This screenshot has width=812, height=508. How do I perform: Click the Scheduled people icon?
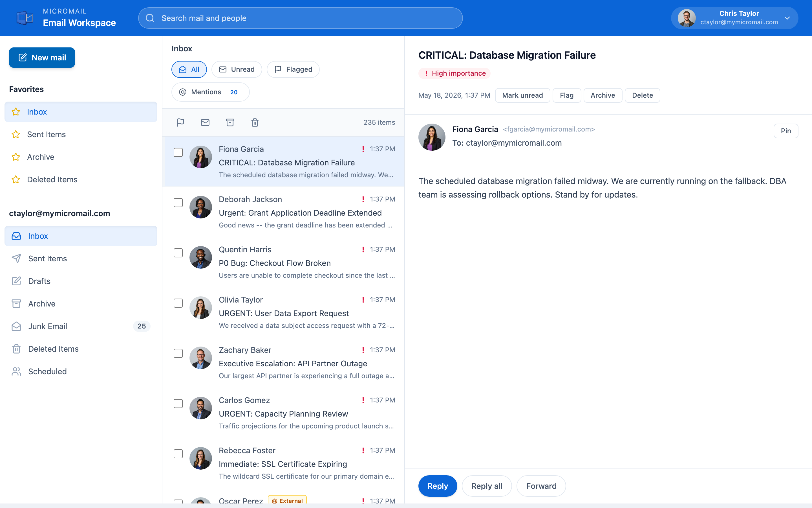(x=16, y=371)
